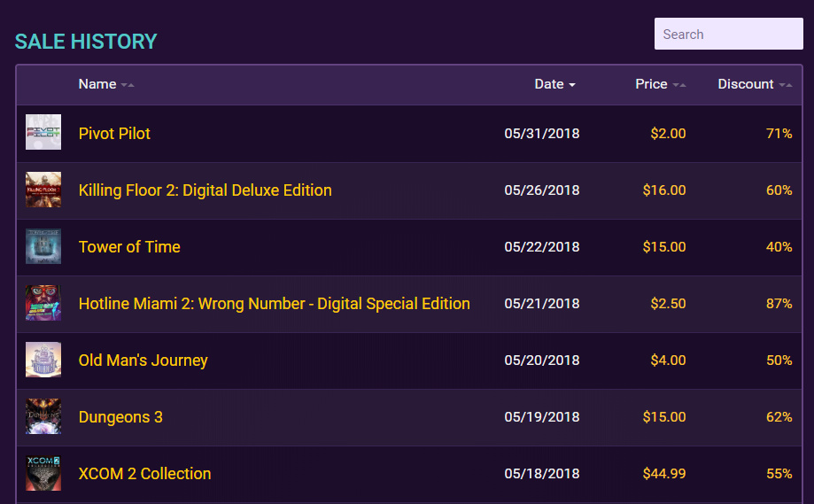Focus the Search input field
814x504 pixels.
pyautogui.click(x=728, y=34)
